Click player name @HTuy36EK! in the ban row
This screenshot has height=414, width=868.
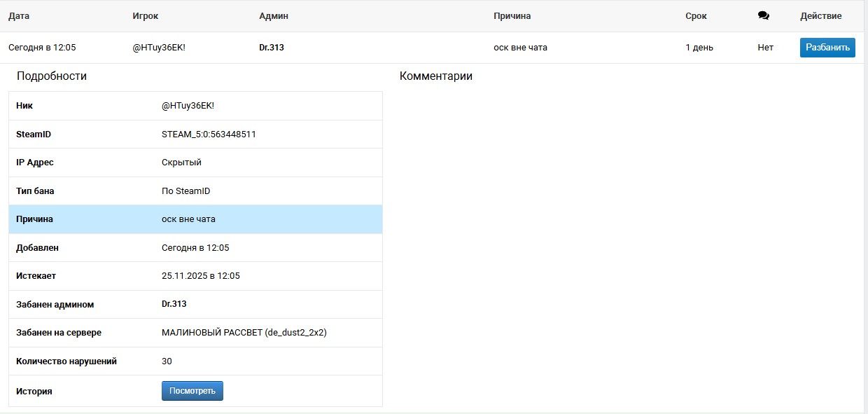click(159, 48)
